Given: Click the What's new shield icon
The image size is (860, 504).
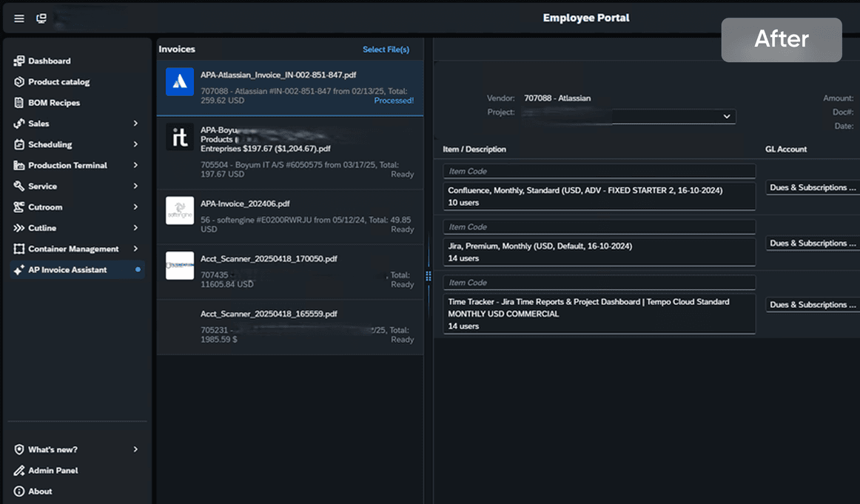Looking at the screenshot, I should point(19,449).
